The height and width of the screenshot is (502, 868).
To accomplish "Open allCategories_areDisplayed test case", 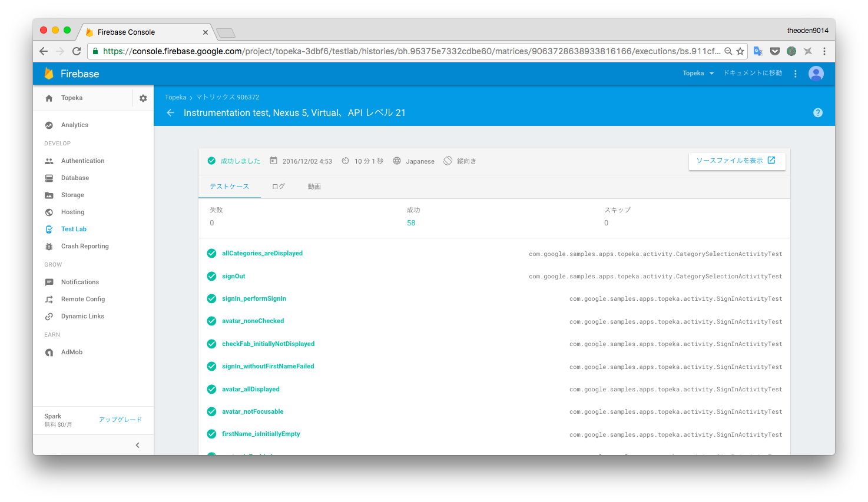I will click(x=262, y=254).
